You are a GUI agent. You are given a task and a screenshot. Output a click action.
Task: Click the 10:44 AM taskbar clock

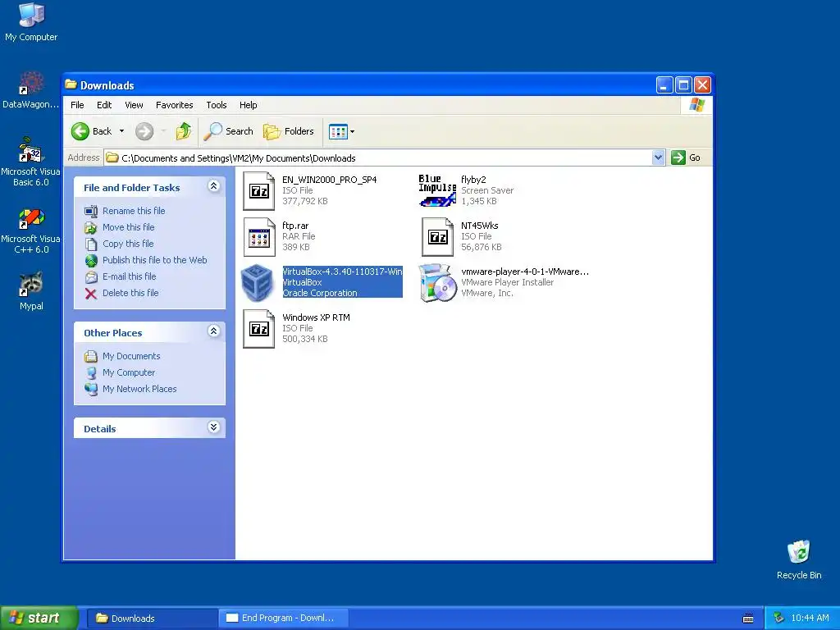tap(810, 619)
